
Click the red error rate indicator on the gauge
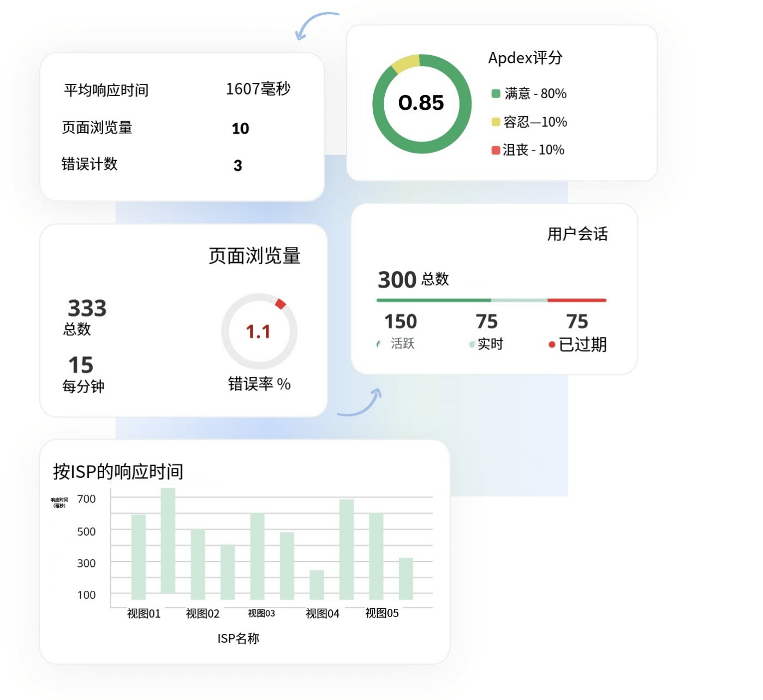281,304
